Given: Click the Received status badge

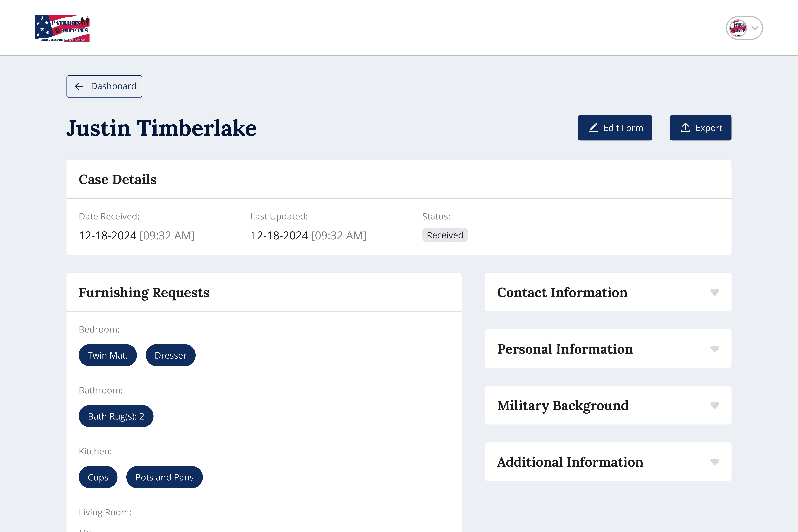Looking at the screenshot, I should [445, 235].
